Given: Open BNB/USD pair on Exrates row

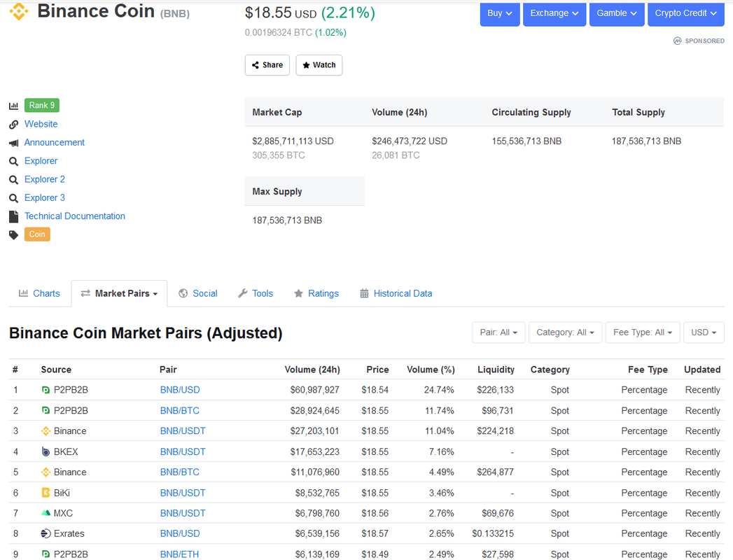Looking at the screenshot, I should pyautogui.click(x=180, y=533).
